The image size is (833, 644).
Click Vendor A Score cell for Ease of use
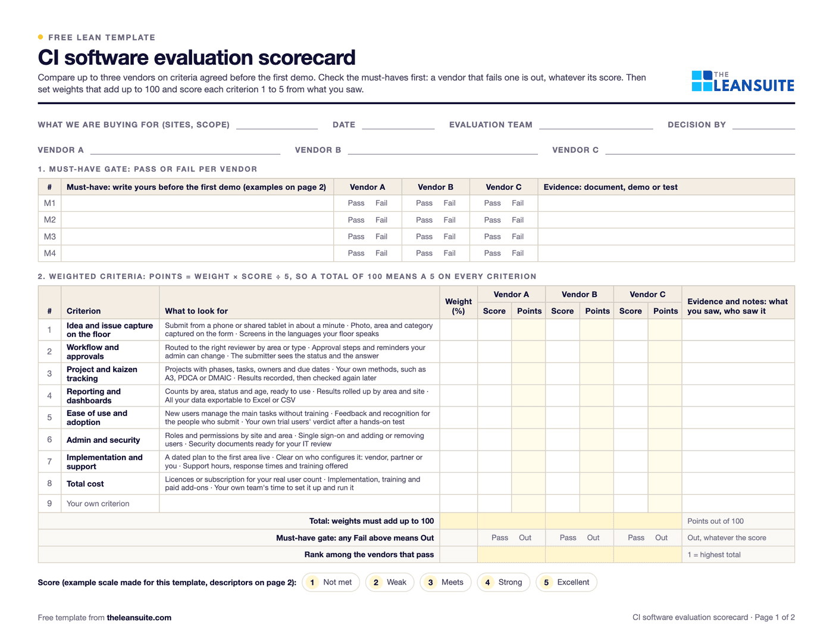(x=494, y=418)
